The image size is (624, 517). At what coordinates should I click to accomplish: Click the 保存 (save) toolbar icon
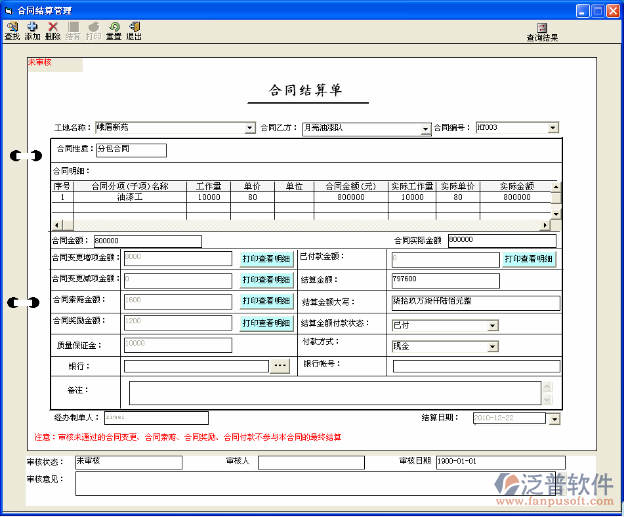click(73, 29)
